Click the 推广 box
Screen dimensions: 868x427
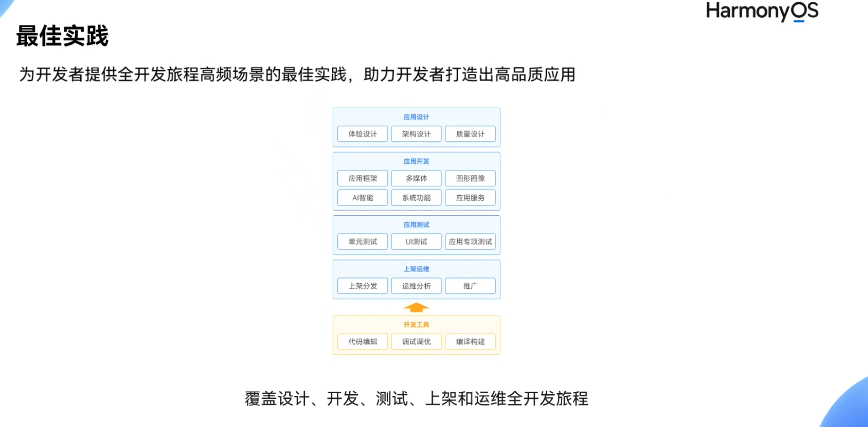click(470, 286)
